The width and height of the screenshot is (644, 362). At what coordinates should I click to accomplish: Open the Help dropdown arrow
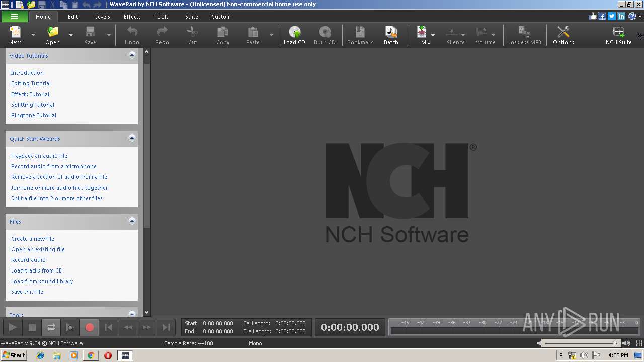coord(639,16)
